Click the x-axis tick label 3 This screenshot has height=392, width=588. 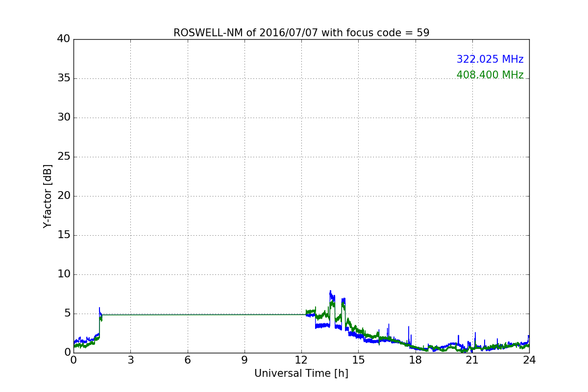[130, 360]
